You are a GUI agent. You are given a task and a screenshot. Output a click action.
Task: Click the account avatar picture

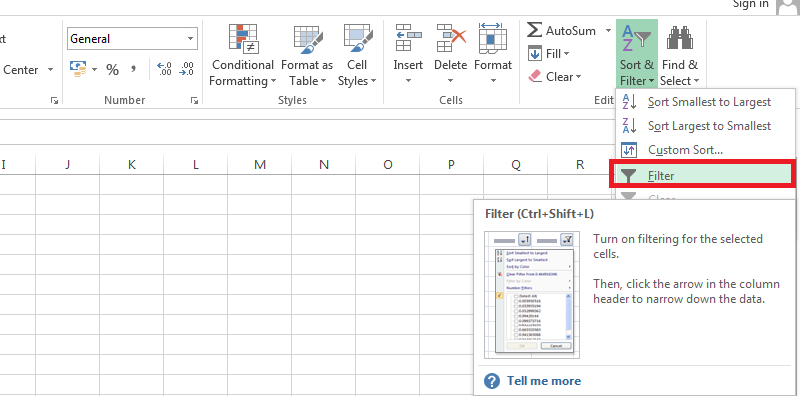tap(787, 6)
